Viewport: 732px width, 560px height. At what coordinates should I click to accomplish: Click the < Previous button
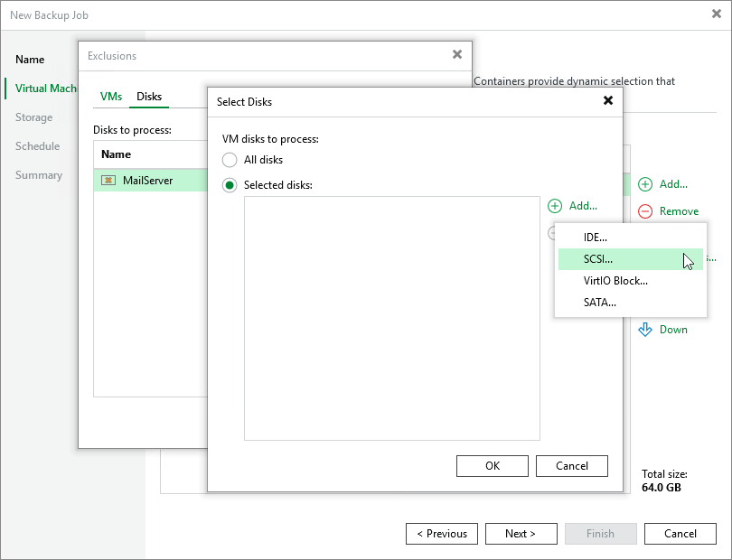[x=442, y=534]
